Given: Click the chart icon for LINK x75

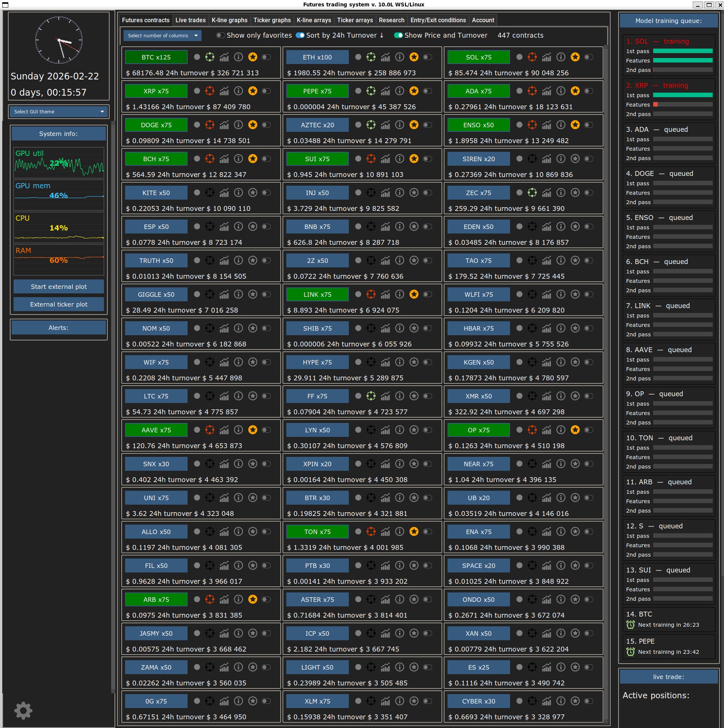Looking at the screenshot, I should click(385, 294).
